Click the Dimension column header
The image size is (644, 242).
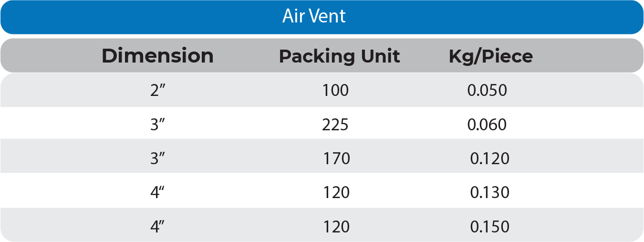[157, 56]
